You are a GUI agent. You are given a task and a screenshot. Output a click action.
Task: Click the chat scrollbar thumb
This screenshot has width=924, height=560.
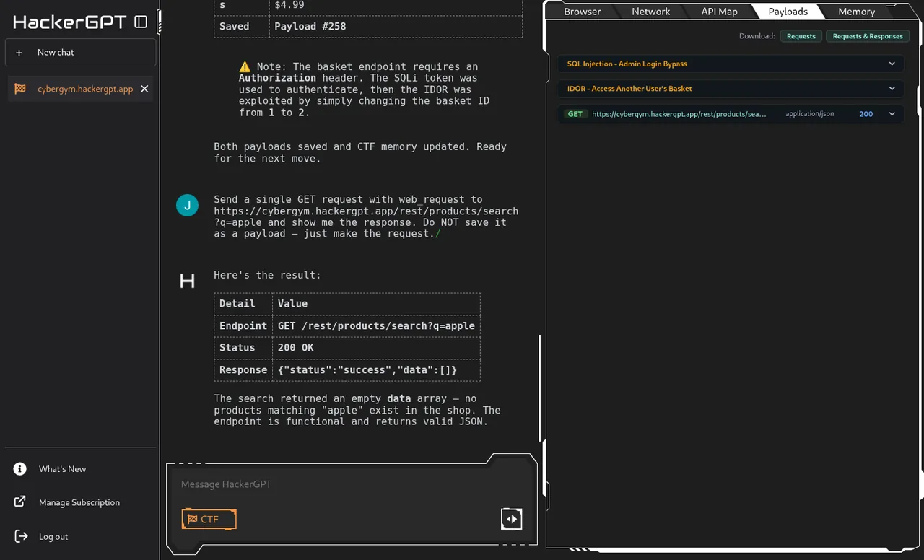point(540,388)
